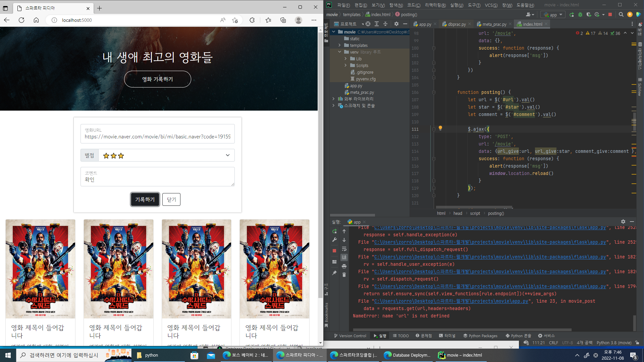Collapse the venv folder

tap(340, 52)
